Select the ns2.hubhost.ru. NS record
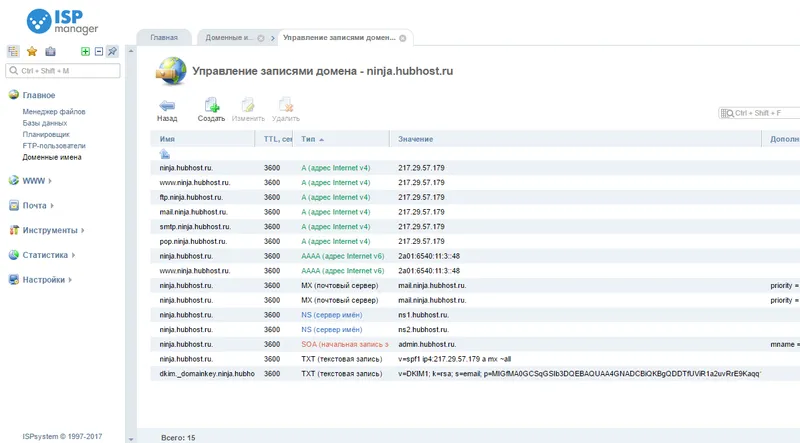Image resolution: width=800 pixels, height=443 pixels. tap(475, 330)
